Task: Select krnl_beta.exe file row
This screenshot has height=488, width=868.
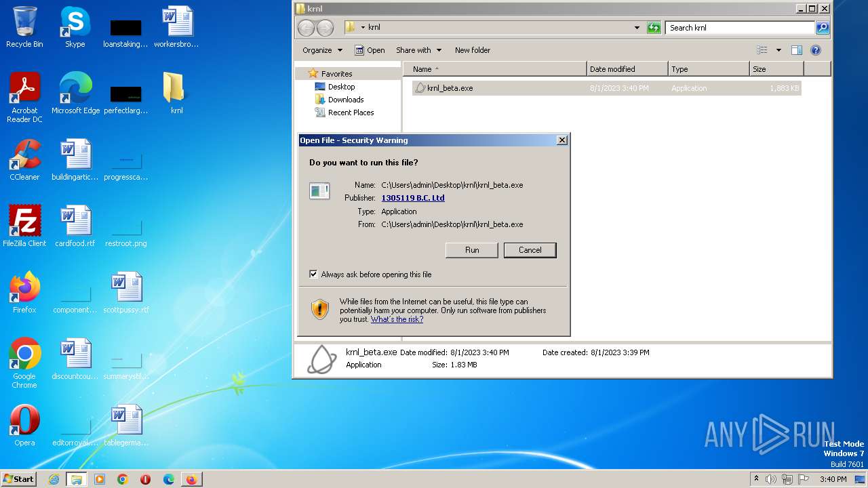Action: [607, 88]
